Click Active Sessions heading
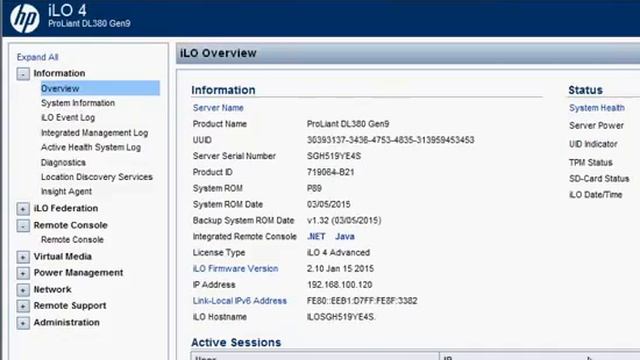Screen dimensions: 640x360 click(x=236, y=342)
